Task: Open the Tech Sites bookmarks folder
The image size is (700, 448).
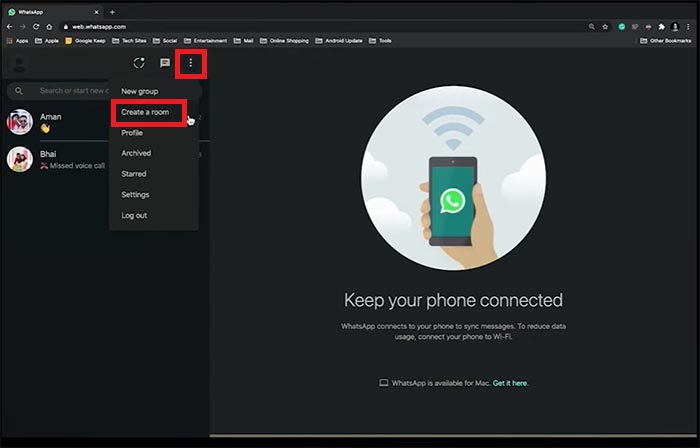Action: click(x=129, y=41)
